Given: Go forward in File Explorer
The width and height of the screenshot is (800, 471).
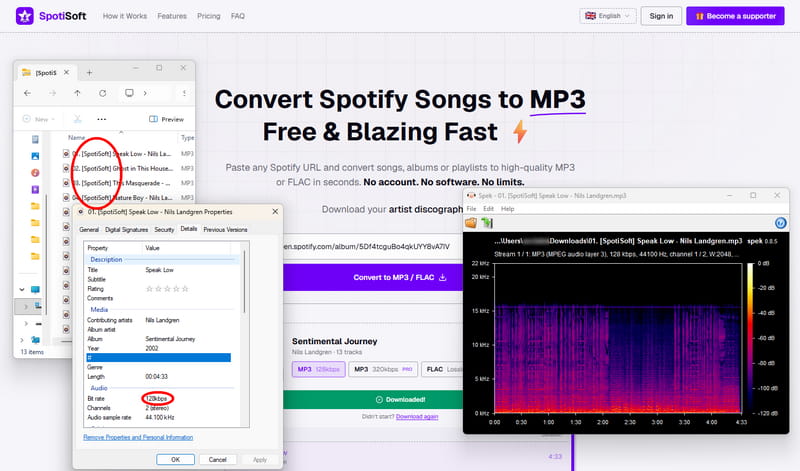Looking at the screenshot, I should point(53,93).
